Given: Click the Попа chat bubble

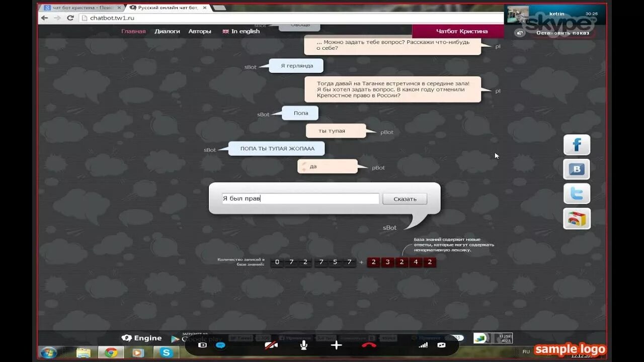Looking at the screenshot, I should tap(300, 113).
